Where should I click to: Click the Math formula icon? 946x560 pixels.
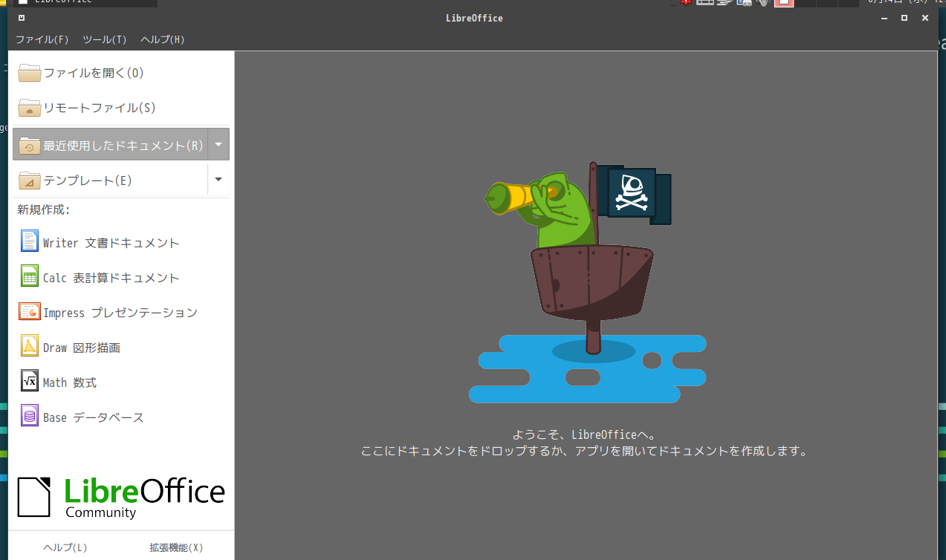point(30,381)
